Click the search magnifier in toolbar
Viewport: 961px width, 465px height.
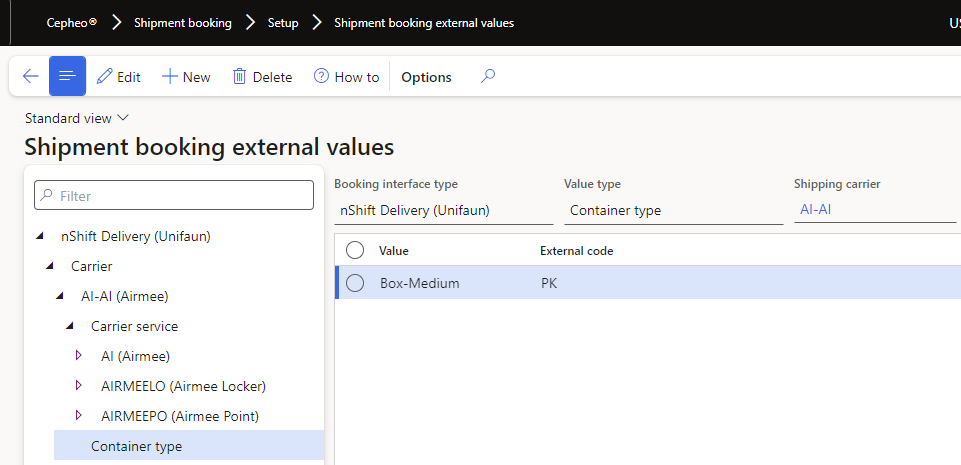click(x=488, y=76)
